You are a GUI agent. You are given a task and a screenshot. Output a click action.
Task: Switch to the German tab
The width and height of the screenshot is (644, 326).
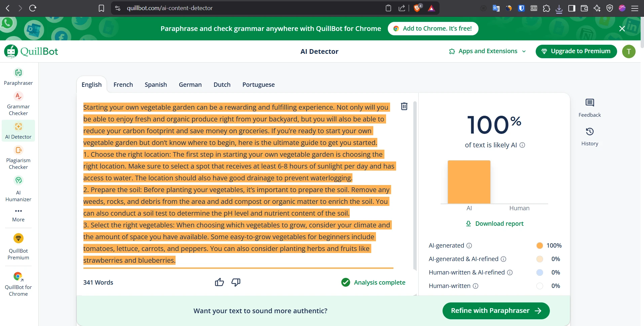[190, 84]
